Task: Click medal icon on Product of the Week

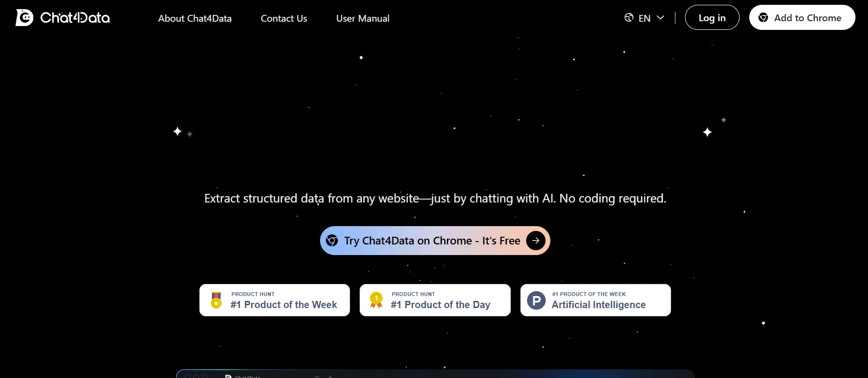Action: pos(216,300)
